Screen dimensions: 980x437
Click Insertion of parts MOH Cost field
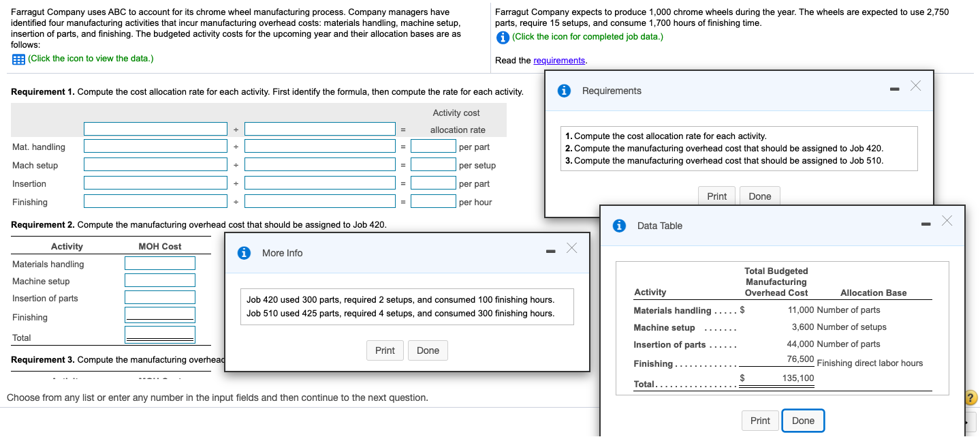(x=160, y=297)
